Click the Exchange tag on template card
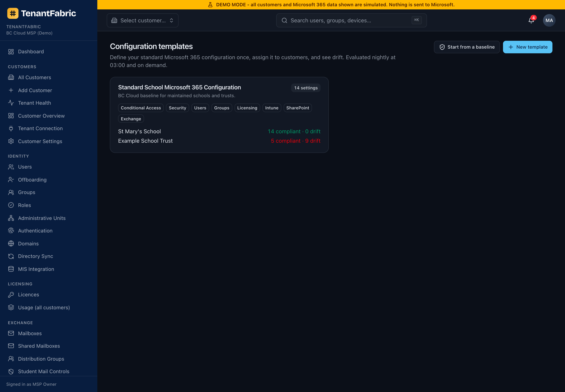The height and width of the screenshot is (392, 565). (131, 119)
